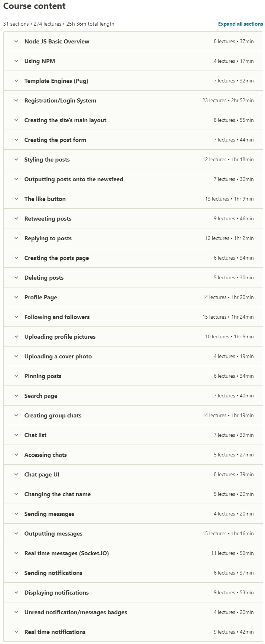
Task: Expand The like button section
Action: click(x=45, y=199)
